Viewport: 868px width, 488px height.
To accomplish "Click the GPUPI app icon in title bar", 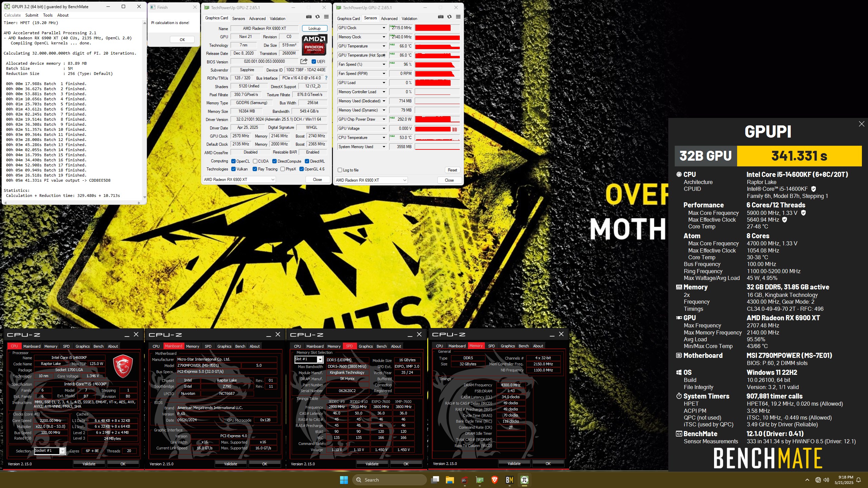I will point(7,6).
